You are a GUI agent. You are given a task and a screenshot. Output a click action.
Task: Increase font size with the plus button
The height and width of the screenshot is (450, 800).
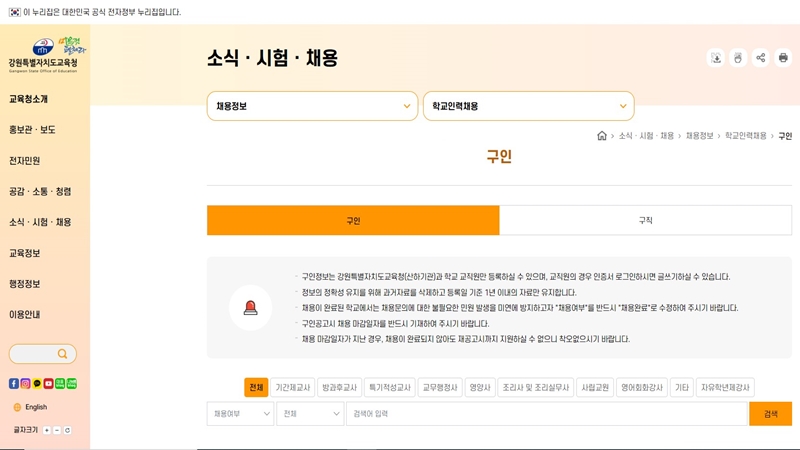[46, 430]
